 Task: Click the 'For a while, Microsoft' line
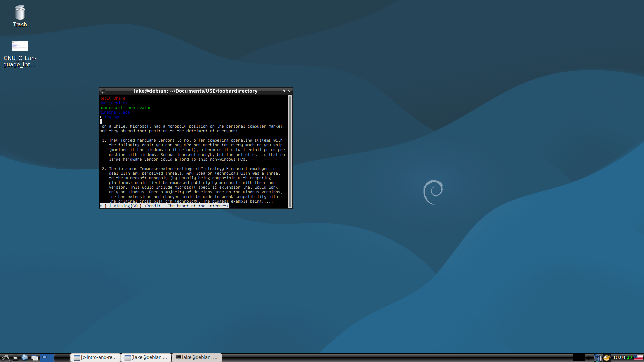[192, 126]
